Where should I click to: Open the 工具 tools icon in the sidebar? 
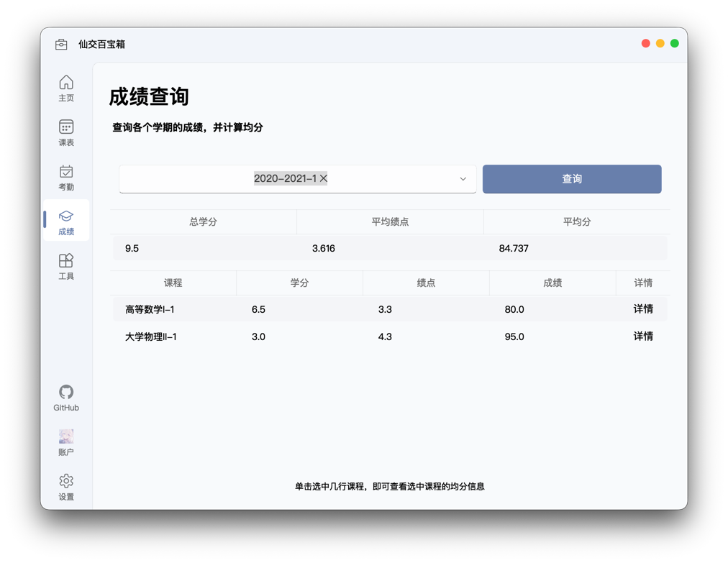pos(65,260)
